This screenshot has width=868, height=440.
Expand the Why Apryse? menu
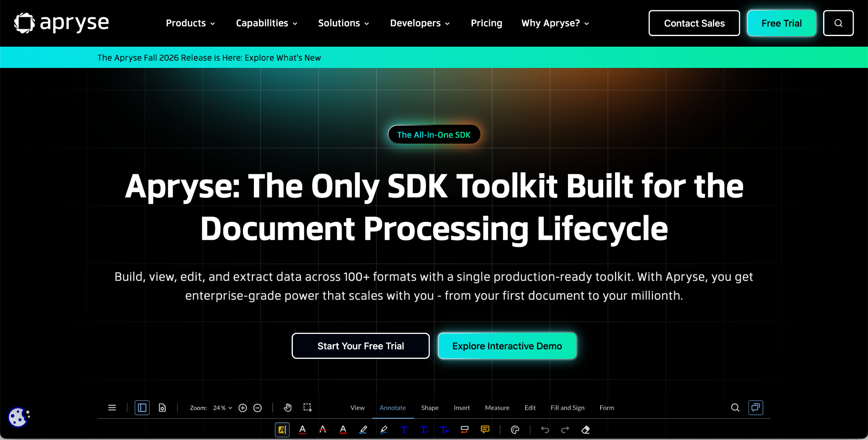[555, 23]
